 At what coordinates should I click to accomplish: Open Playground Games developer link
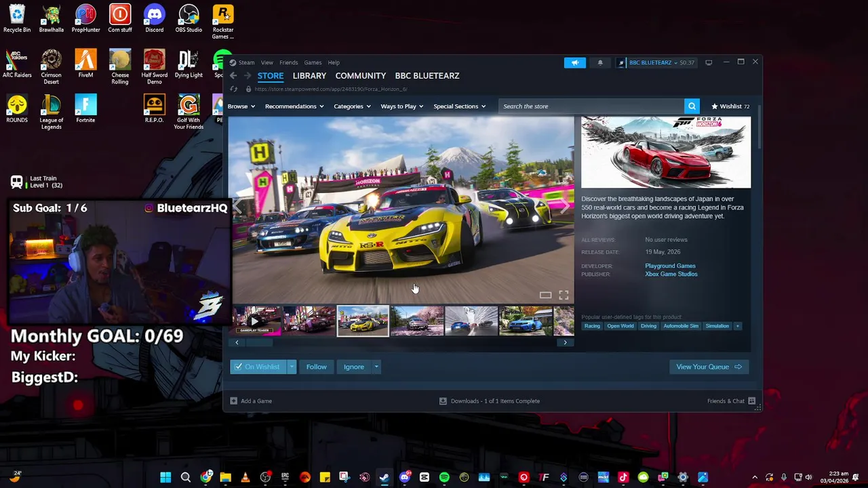click(670, 266)
